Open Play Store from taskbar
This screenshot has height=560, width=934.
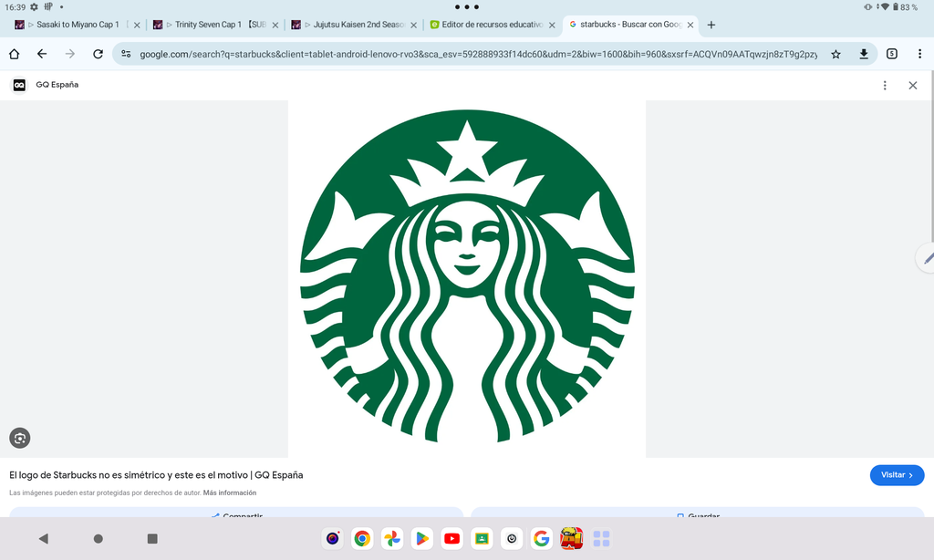(421, 539)
